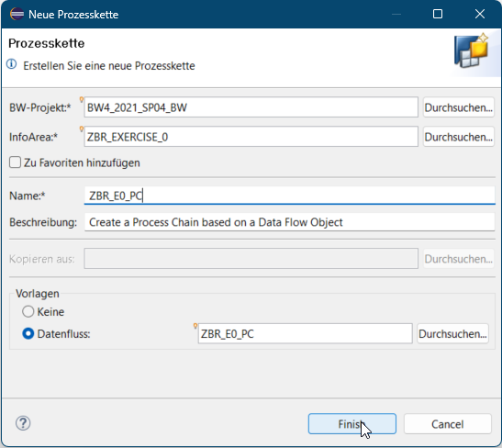Select the Datenfluss radio button
Screen dimensions: 502x448
click(x=28, y=334)
